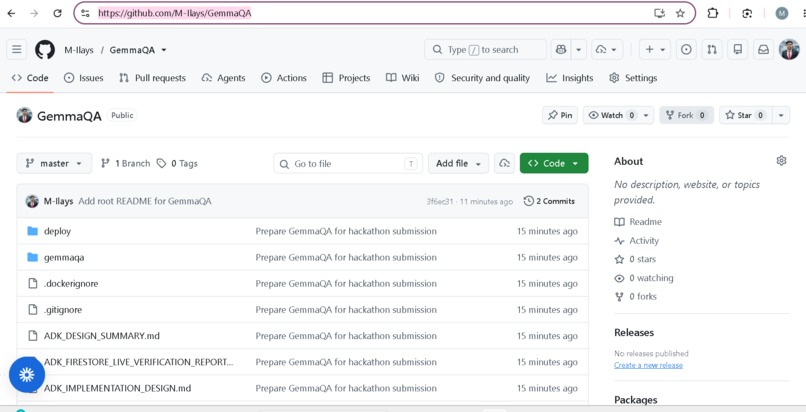Reload the page with the refresh icon

pos(58,13)
